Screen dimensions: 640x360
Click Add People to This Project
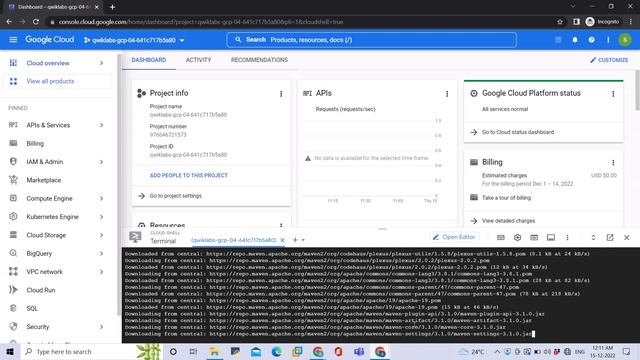coord(189,175)
